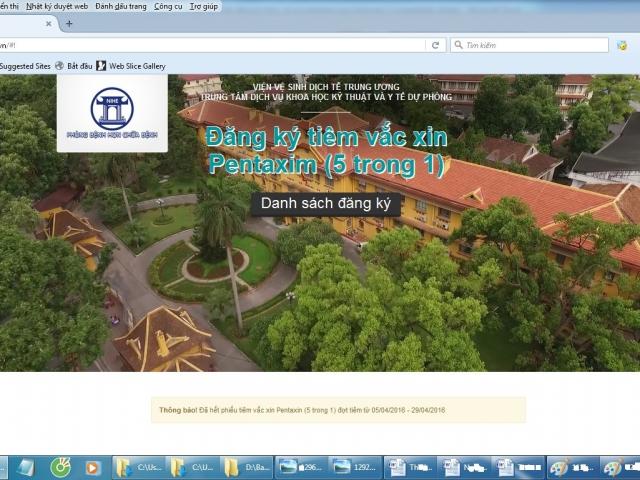Open the Cốc Cốc browser taskbar icon
The width and height of the screenshot is (640, 480).
pyautogui.click(x=60, y=468)
